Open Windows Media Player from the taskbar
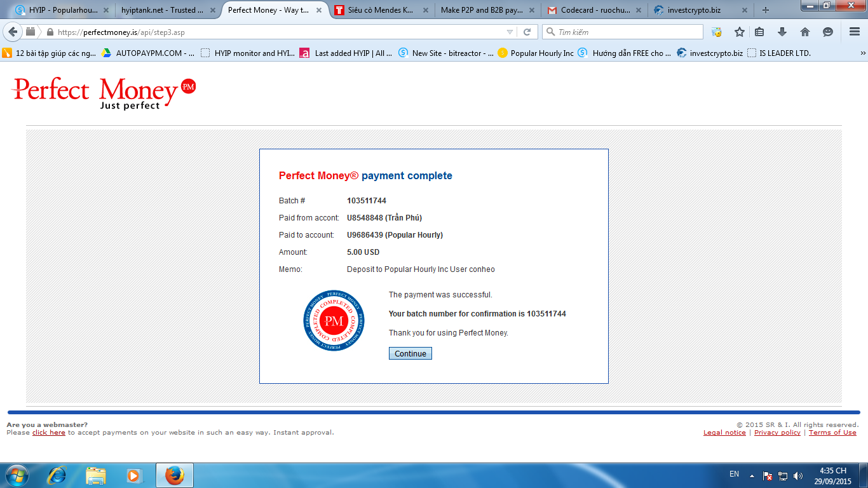This screenshot has width=868, height=488. point(133,475)
